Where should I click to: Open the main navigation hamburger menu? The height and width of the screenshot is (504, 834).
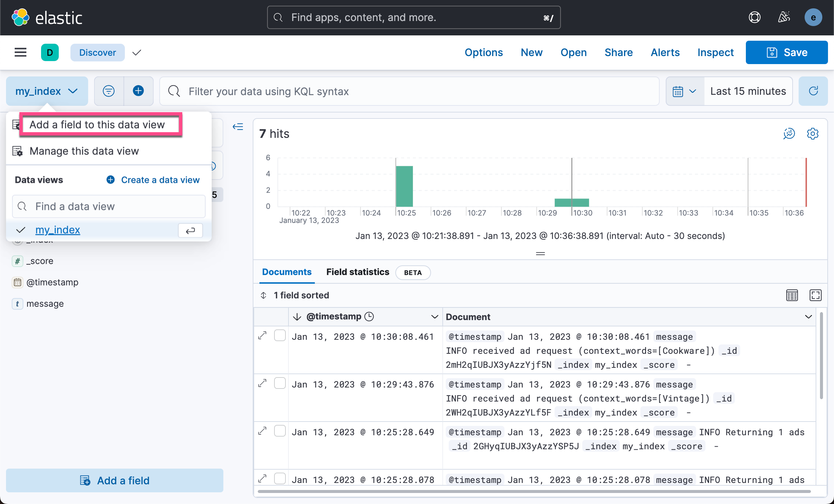pyautogui.click(x=20, y=52)
